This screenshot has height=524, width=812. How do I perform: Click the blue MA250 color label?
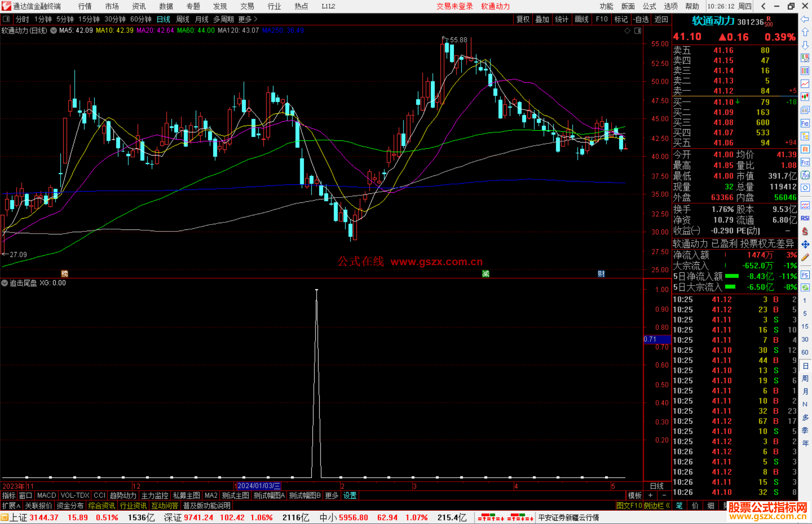click(x=283, y=30)
